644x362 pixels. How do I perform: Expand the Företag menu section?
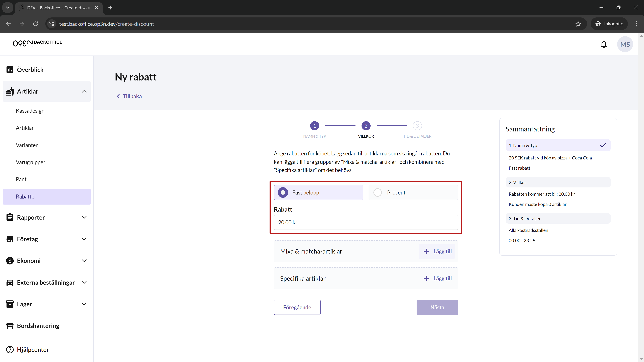[x=84, y=239]
